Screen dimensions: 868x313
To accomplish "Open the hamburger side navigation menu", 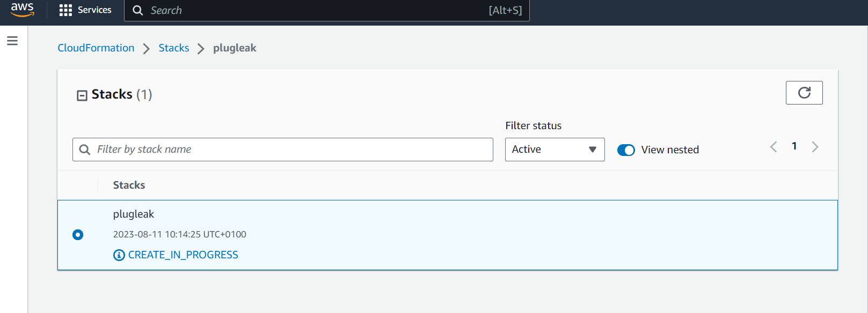I will pos(12,41).
